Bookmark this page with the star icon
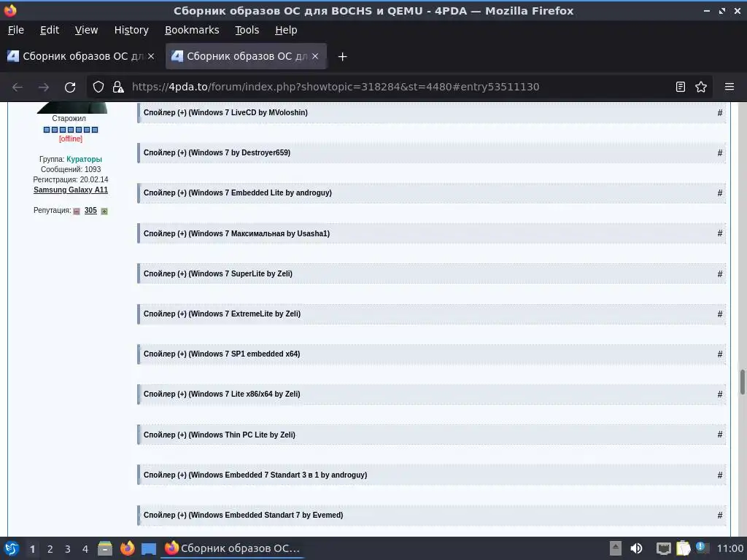The width and height of the screenshot is (747, 560). [701, 87]
